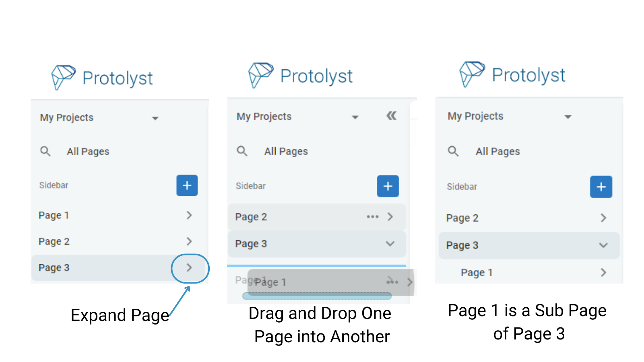
Task: Open search using the magnifier icon in first panel
Action: [x=45, y=151]
